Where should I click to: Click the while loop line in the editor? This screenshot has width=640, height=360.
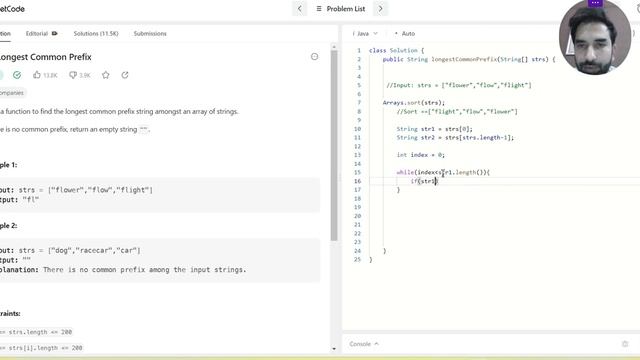[443, 172]
